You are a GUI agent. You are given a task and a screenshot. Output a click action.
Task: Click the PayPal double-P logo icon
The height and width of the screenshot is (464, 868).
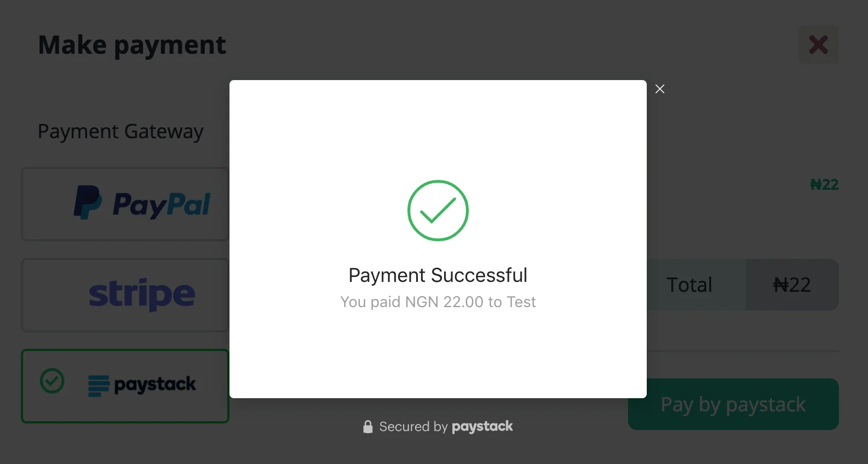[87, 202]
